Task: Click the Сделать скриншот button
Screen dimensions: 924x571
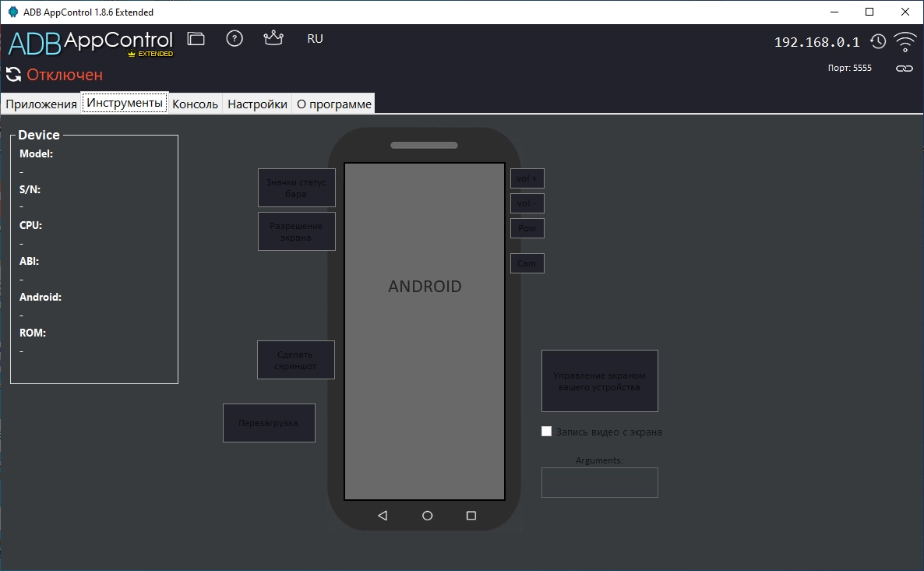Action: click(296, 360)
